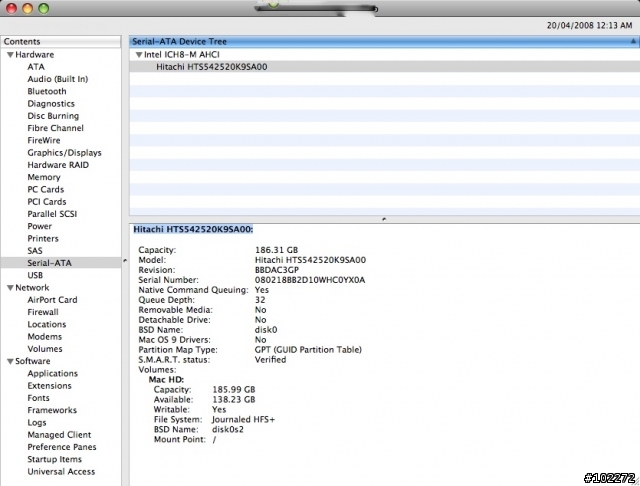Select Bluetooth in the sidebar
The width and height of the screenshot is (640, 486).
point(47,91)
